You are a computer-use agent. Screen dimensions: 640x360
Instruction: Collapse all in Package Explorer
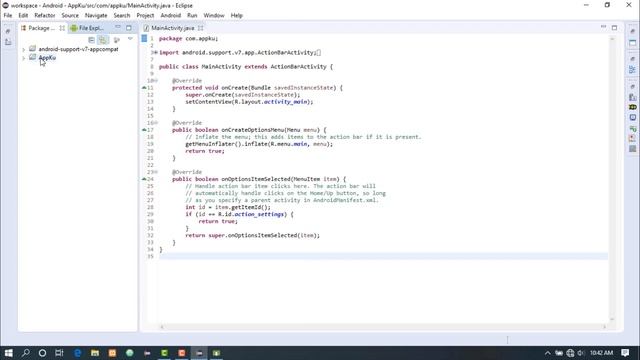click(x=91, y=40)
